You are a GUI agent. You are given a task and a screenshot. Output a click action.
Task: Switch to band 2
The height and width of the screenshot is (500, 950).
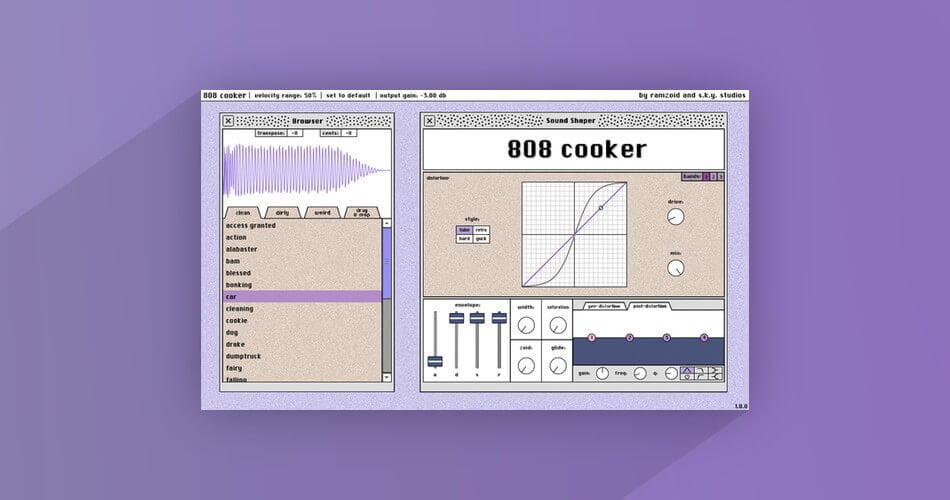(713, 177)
